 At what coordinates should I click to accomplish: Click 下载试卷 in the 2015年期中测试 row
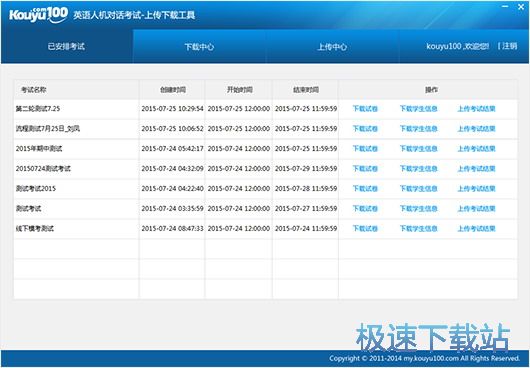365,149
